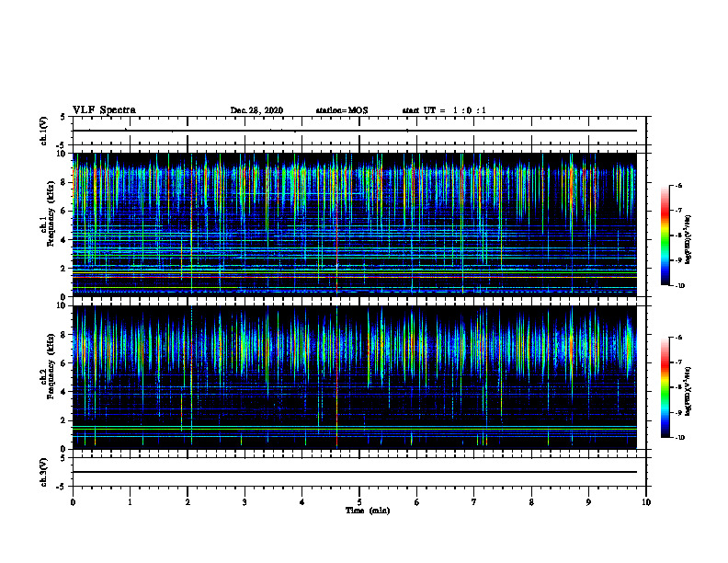Screen dimensions: 728x563
Task: Click the time axis tick label "7"
Action: (x=474, y=502)
